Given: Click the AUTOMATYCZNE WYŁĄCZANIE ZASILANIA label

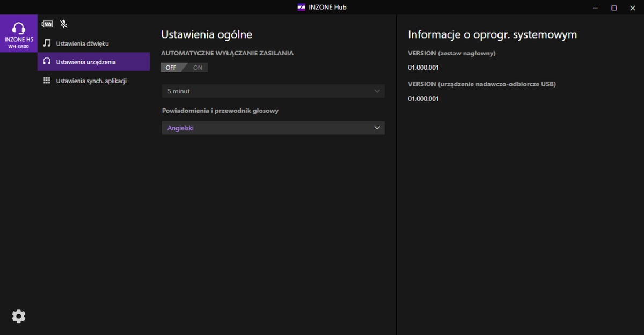Looking at the screenshot, I should pos(227,53).
